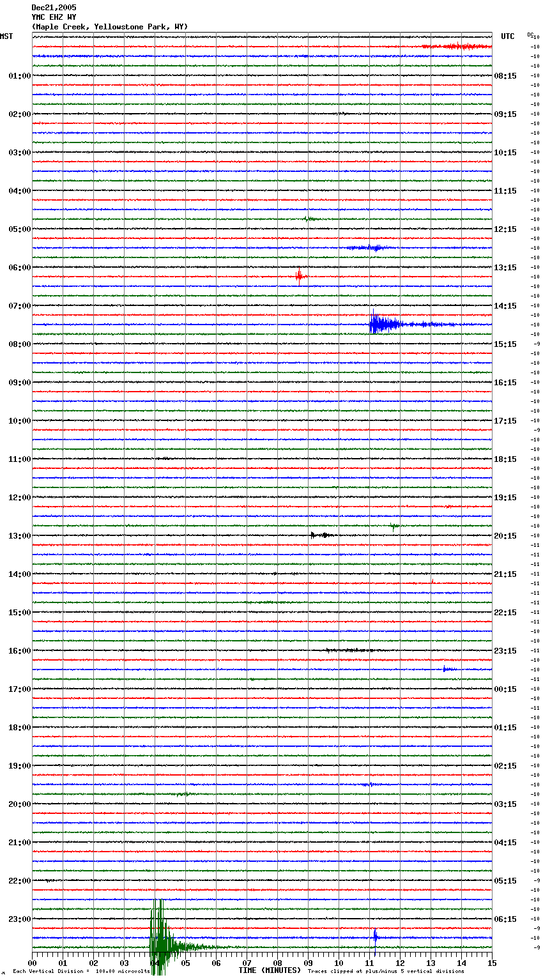Viewport: 543px width, 980px height.
Task: Click the faint green event before 05:00
Action: [311, 218]
